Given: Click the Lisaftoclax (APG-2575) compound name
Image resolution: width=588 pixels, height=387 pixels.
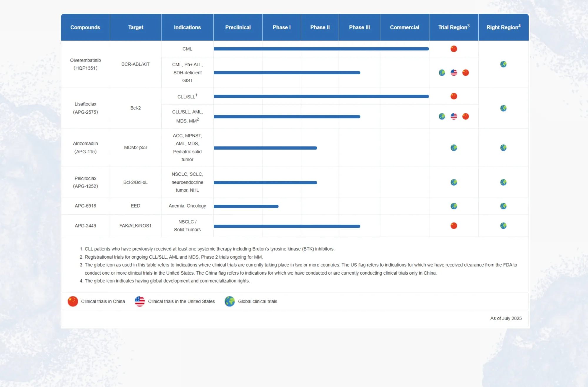Looking at the screenshot, I should click(x=86, y=108).
